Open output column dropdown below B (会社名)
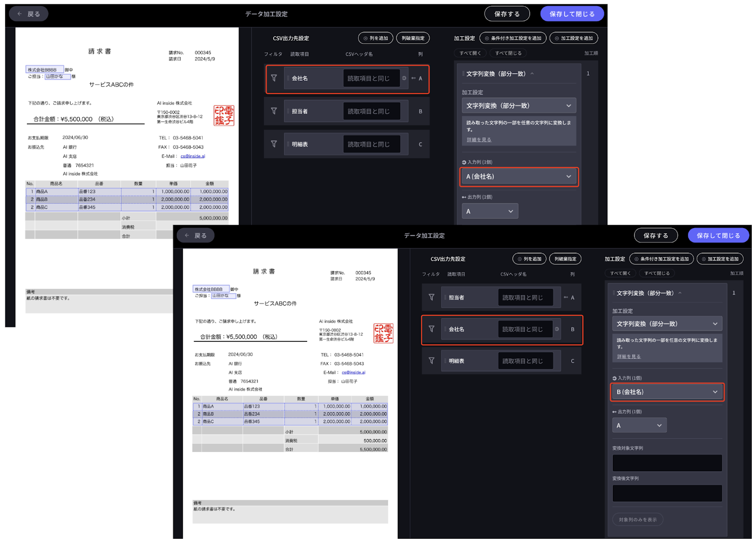The width and height of the screenshot is (756, 543). point(639,425)
